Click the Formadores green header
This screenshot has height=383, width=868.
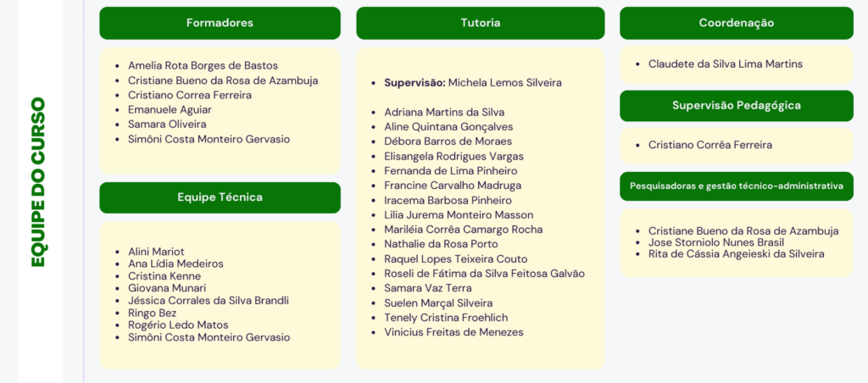point(220,23)
